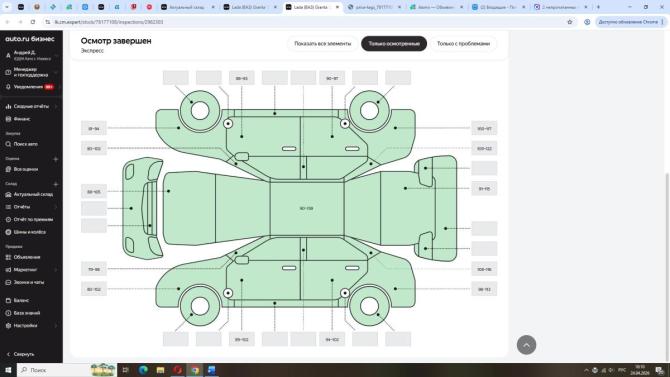The width and height of the screenshot is (670, 377).
Task: Open the Финансы sidebar item
Action: [21, 119]
